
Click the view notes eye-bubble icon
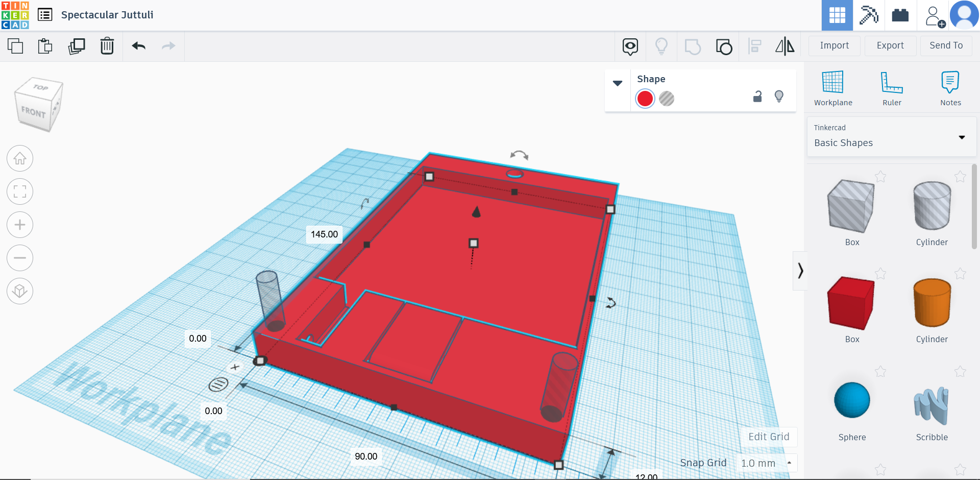point(630,46)
